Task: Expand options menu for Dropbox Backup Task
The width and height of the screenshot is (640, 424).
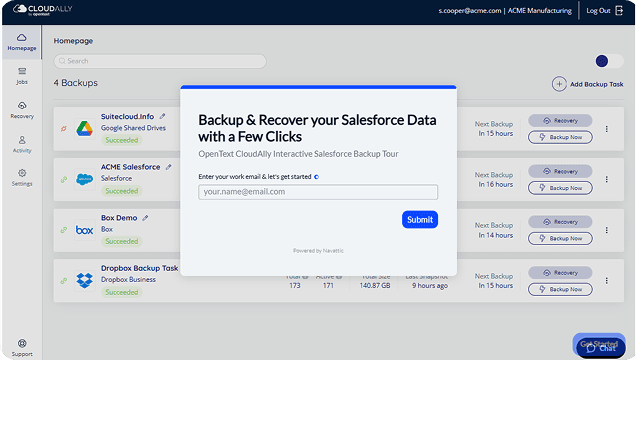Action: click(606, 281)
